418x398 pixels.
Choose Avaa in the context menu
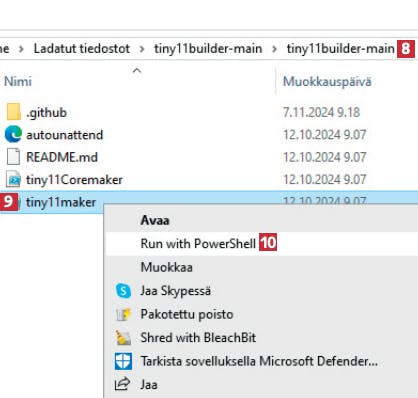coord(155,220)
